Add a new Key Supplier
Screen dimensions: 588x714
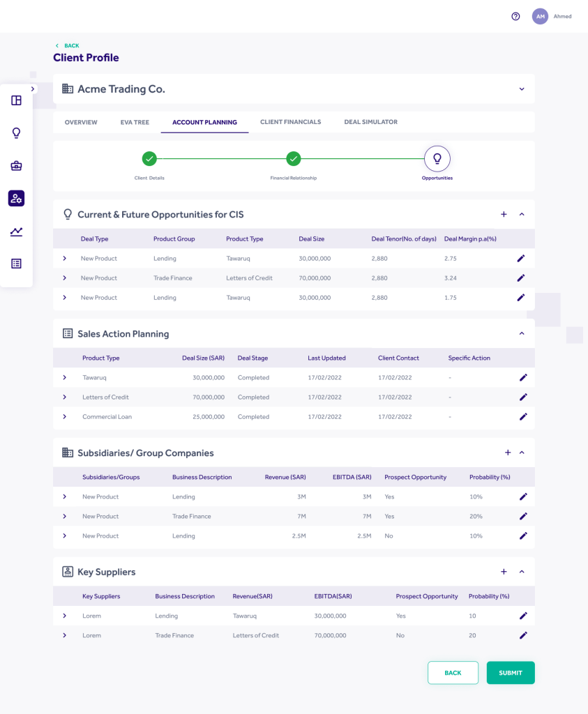tap(504, 572)
